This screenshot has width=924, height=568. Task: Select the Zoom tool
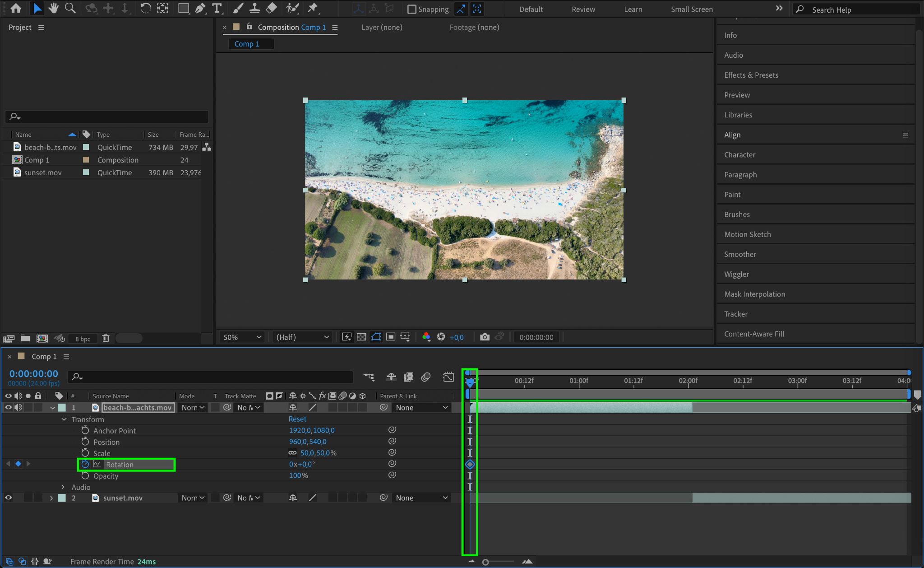coord(70,8)
